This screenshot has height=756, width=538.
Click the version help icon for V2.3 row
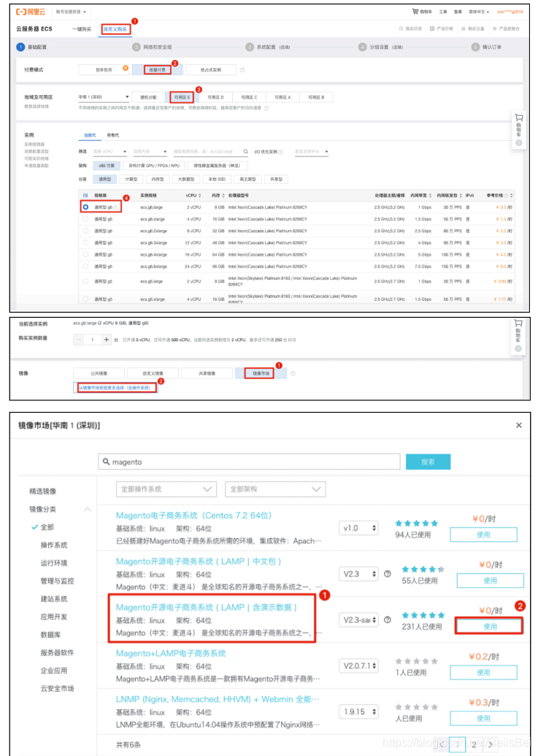[x=387, y=573]
